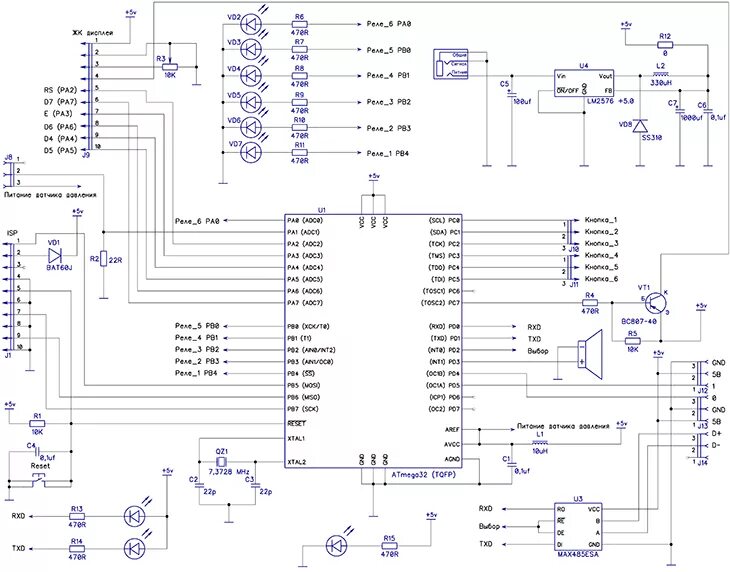Select the 'AGND' pin label
The width and height of the screenshot is (730, 572).
point(453,459)
